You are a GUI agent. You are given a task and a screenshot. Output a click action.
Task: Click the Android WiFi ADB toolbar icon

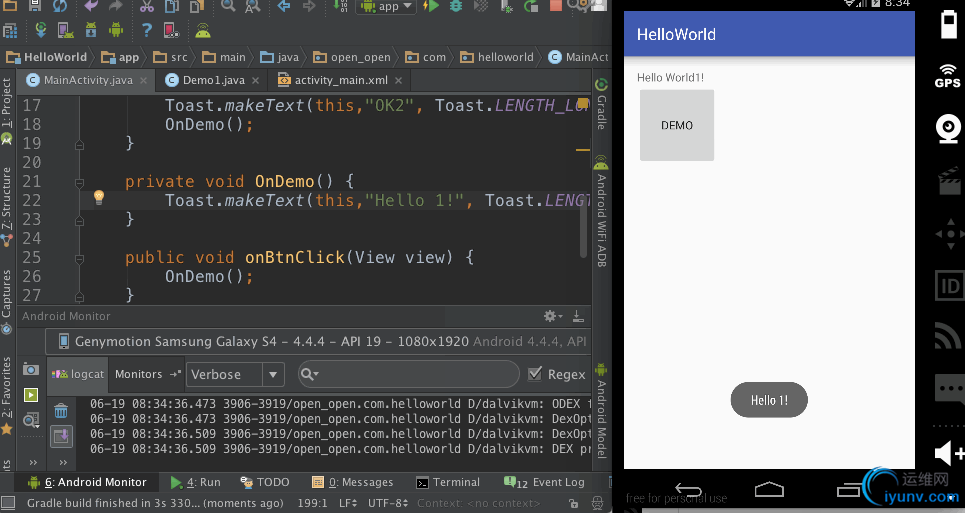click(x=202, y=30)
